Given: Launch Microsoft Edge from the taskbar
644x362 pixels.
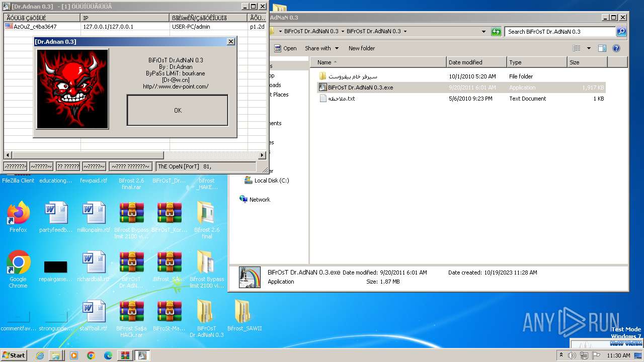Looking at the screenshot, I should click(x=108, y=355).
